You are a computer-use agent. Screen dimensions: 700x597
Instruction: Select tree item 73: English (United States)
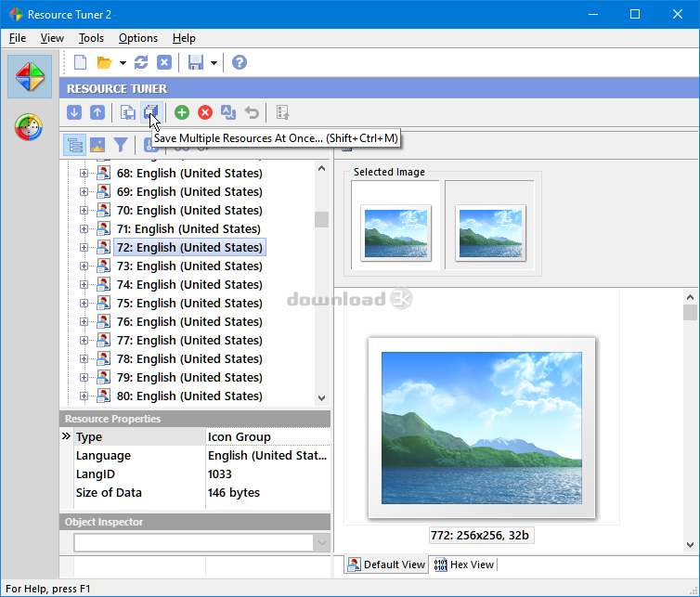pos(189,266)
